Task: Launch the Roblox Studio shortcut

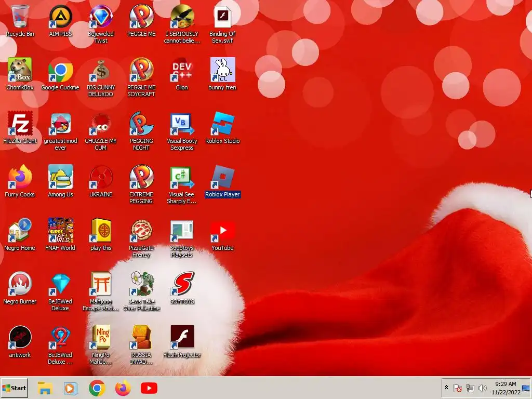Action: tap(222, 128)
